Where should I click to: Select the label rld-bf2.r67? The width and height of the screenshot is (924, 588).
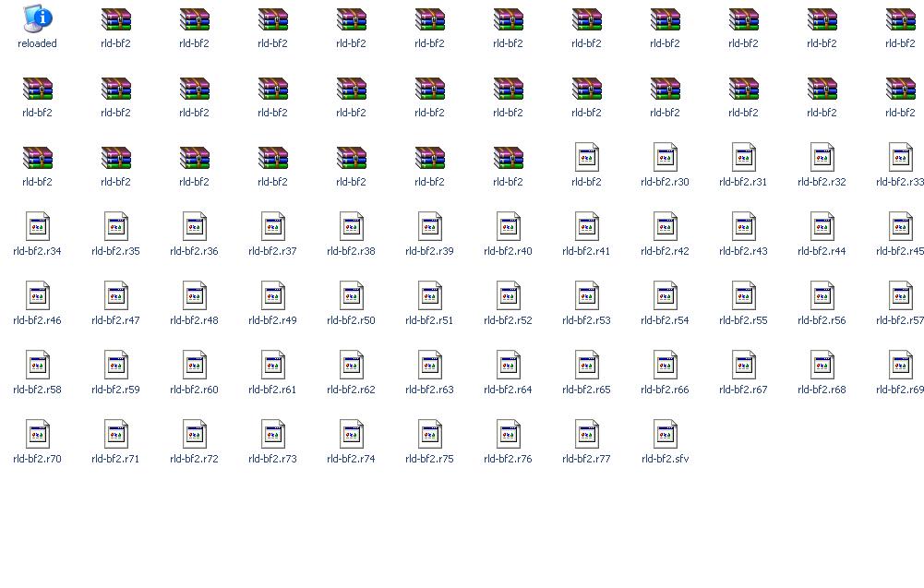click(x=743, y=390)
